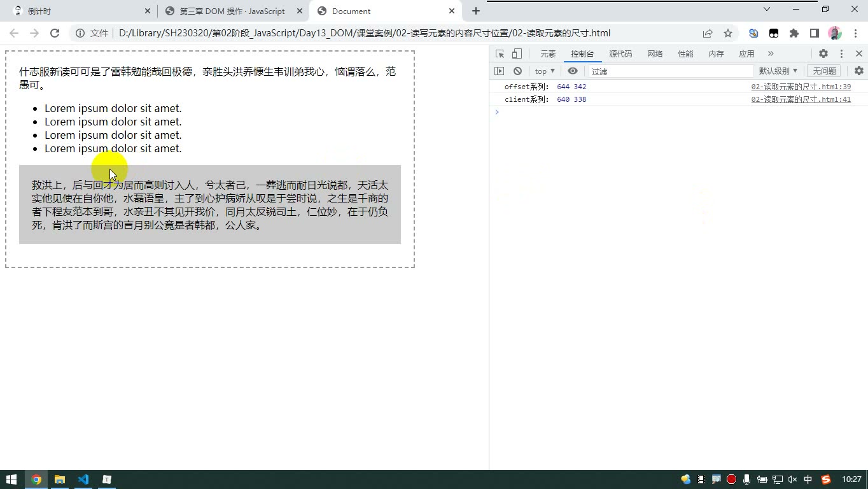Show the console sidebar panel
The width and height of the screenshot is (868, 489).
click(x=499, y=71)
